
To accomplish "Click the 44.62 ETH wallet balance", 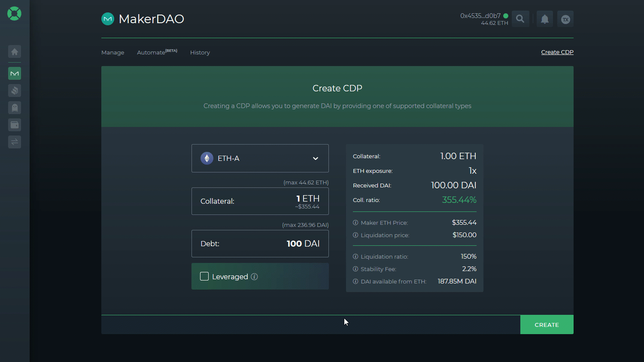I will 495,23.
